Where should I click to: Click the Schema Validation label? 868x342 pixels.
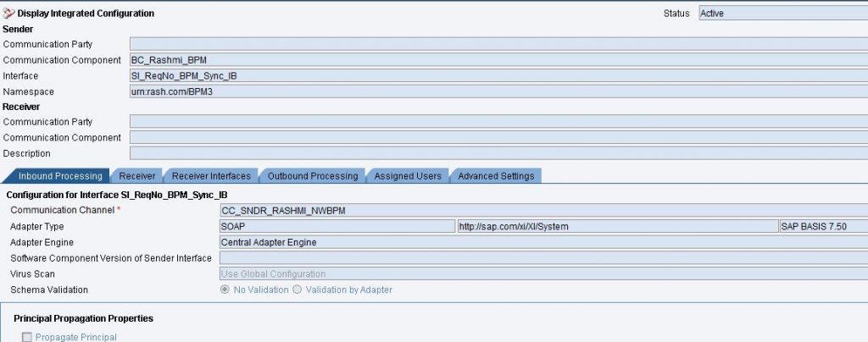click(49, 290)
